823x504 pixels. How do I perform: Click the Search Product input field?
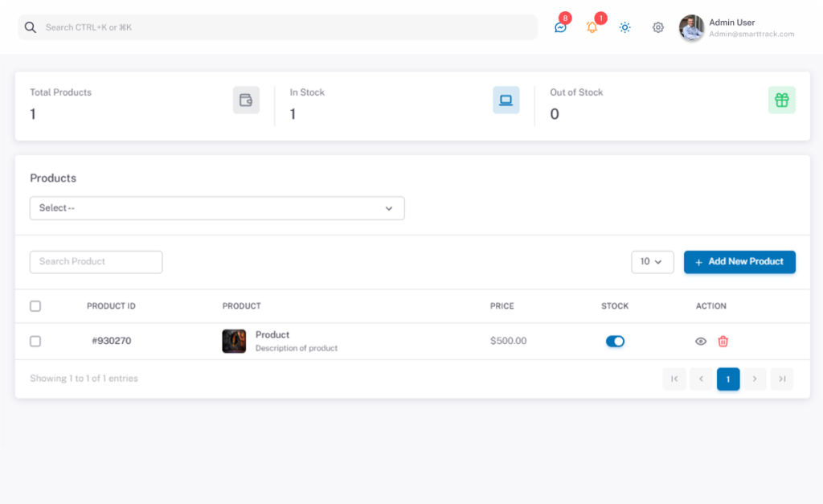coord(96,262)
